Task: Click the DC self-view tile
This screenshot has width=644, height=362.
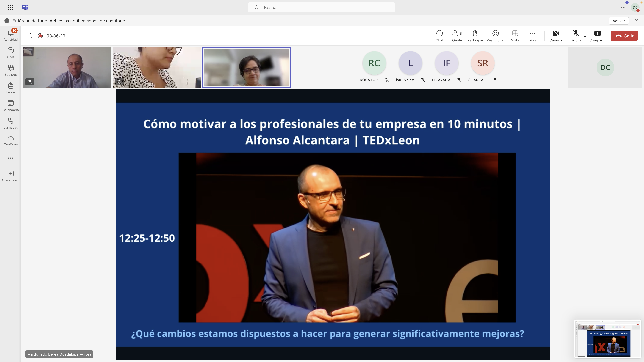Action: click(x=605, y=67)
